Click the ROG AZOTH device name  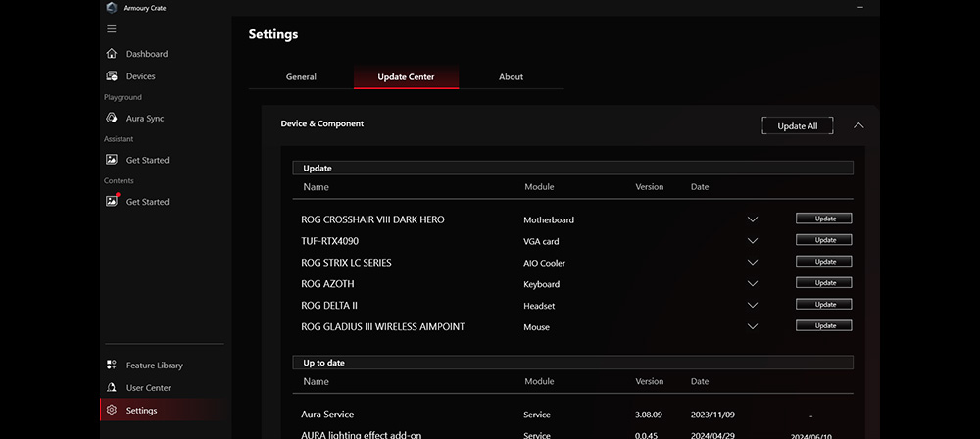click(x=327, y=284)
